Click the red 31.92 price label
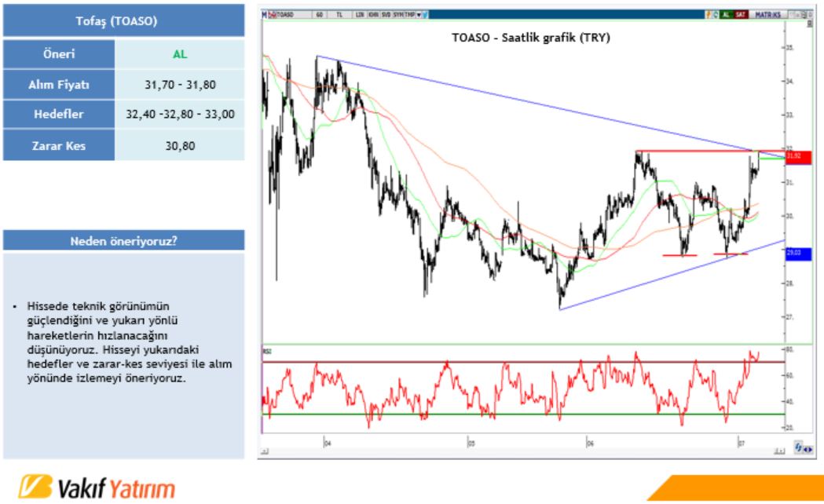The height and width of the screenshot is (504, 824). click(798, 156)
